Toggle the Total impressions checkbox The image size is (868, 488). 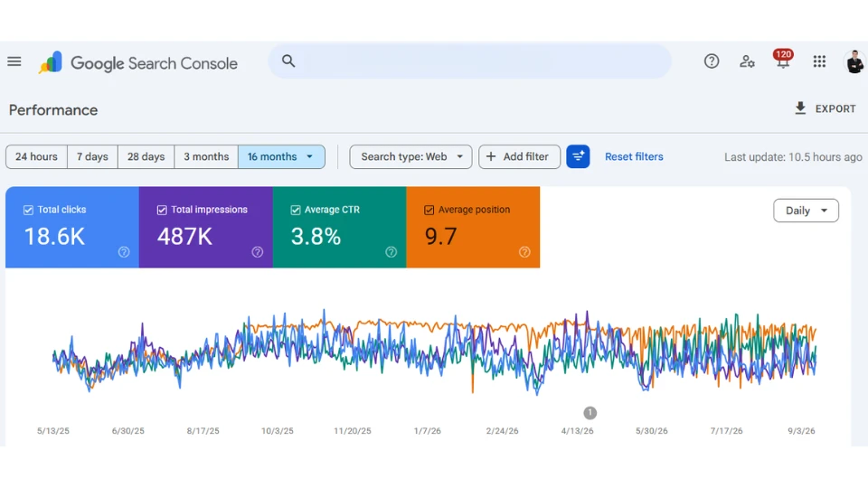162,210
